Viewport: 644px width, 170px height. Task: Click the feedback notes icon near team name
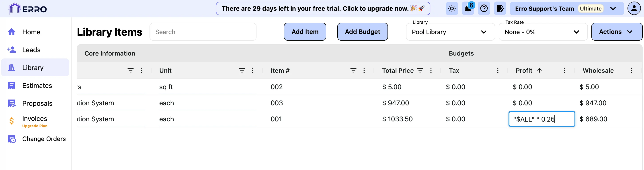[x=500, y=8]
